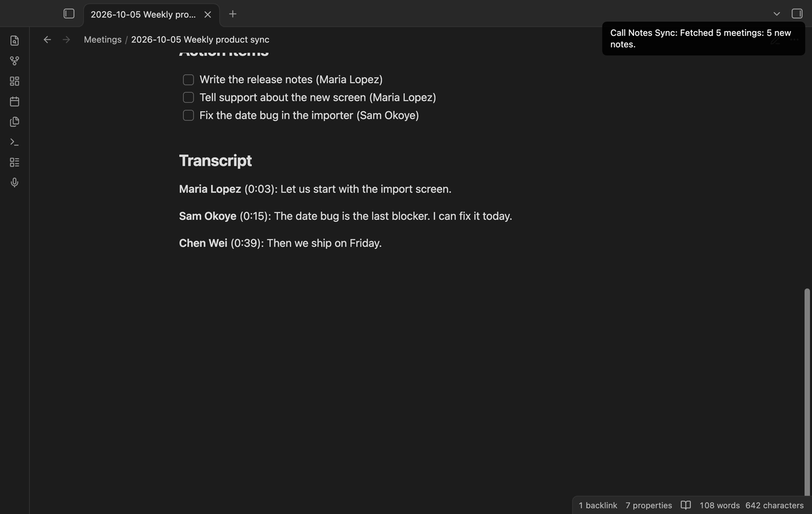Click 'Then we ship on Friday.' line

point(280,243)
